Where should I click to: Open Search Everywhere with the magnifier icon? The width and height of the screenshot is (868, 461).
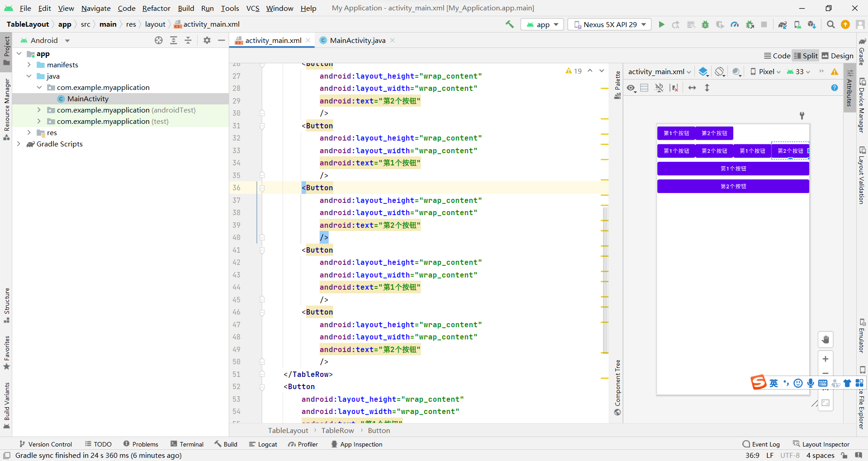pos(830,24)
